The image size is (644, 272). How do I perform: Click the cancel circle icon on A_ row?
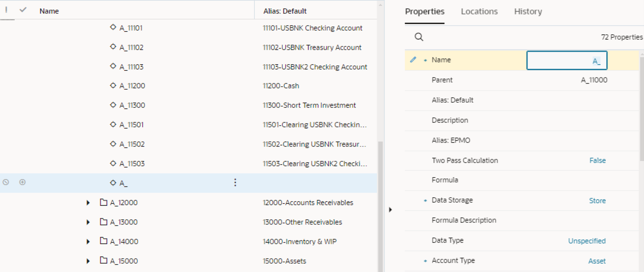(6, 182)
